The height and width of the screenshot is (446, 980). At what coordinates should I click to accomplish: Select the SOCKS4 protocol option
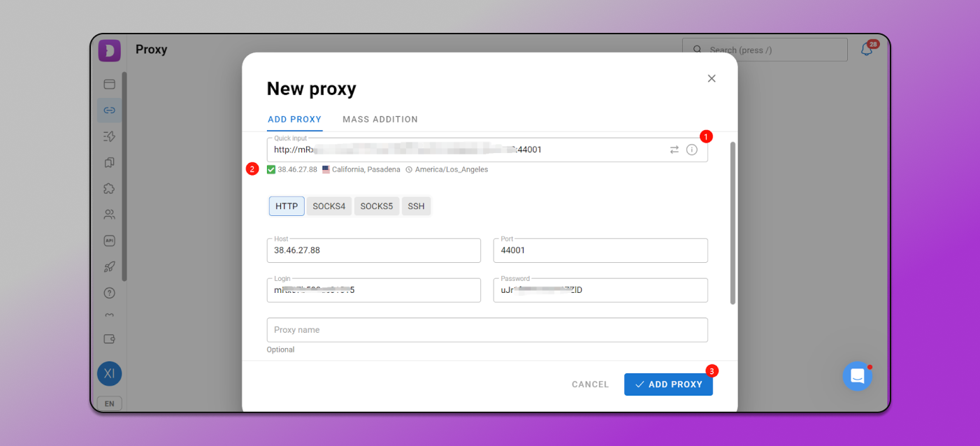pyautogui.click(x=329, y=206)
